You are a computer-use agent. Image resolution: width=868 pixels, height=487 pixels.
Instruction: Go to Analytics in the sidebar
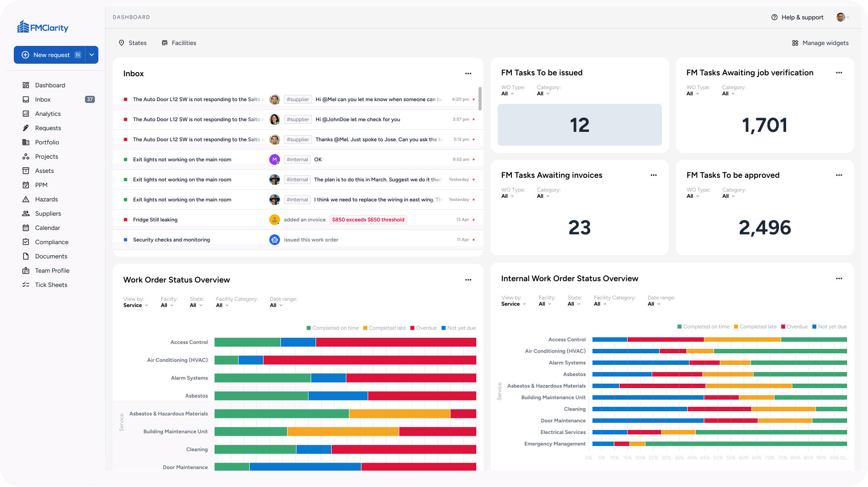[48, 114]
